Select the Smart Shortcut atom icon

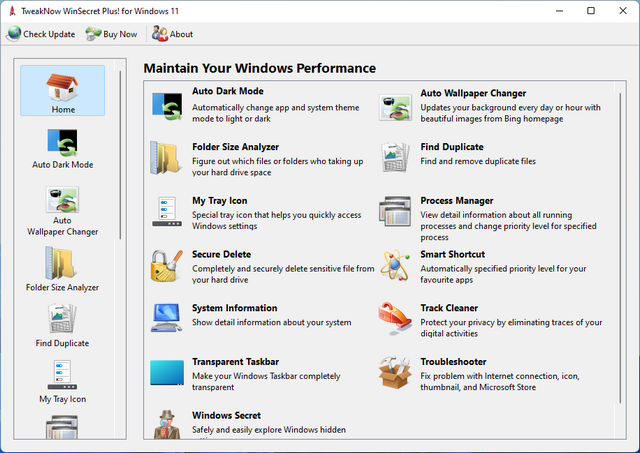pos(394,266)
